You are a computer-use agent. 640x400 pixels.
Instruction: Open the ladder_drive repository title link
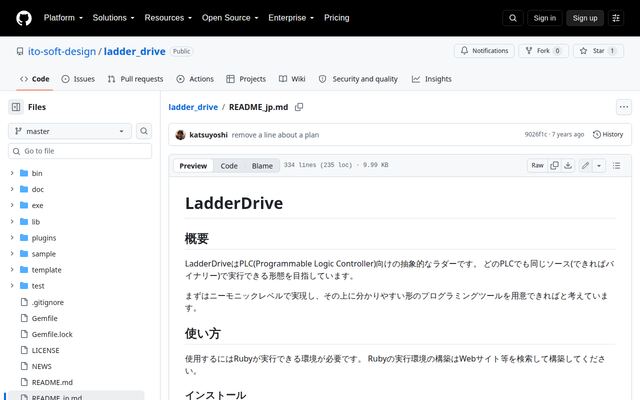coord(135,51)
